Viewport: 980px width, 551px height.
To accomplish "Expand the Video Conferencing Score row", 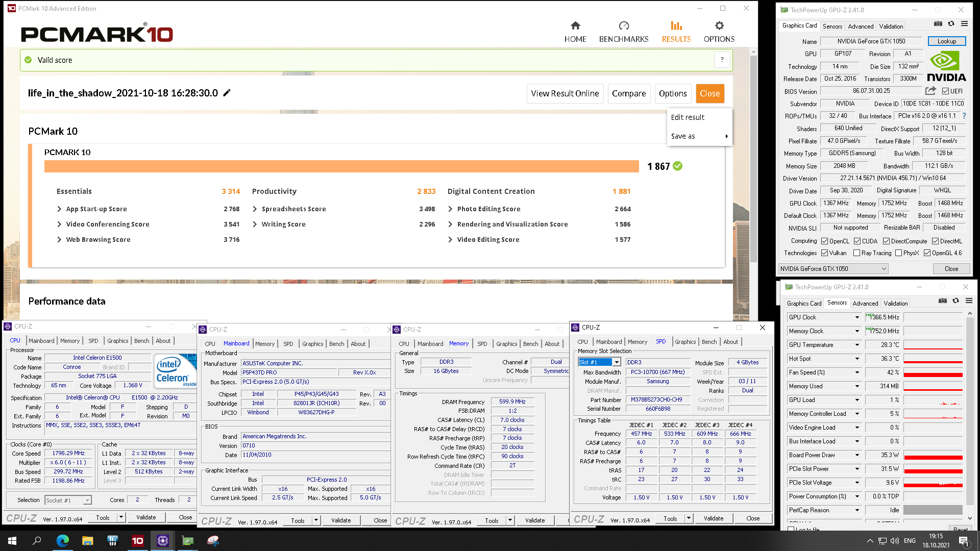I will (59, 224).
